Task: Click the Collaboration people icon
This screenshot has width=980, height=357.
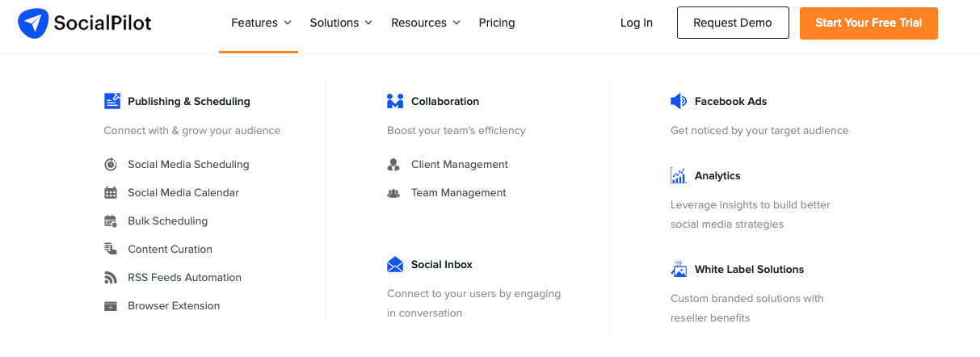Action: click(x=395, y=101)
